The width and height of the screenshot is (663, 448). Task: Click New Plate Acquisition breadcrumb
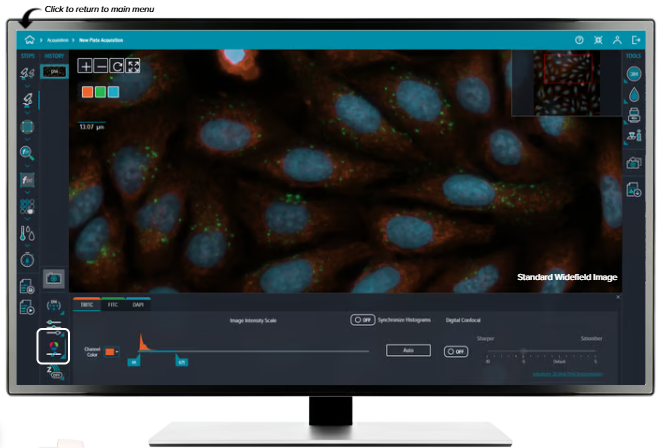[101, 40]
